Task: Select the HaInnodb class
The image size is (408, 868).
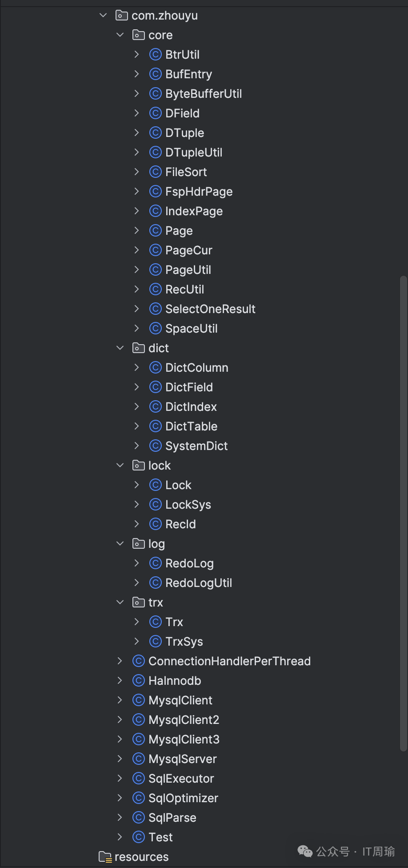Action: tap(175, 681)
